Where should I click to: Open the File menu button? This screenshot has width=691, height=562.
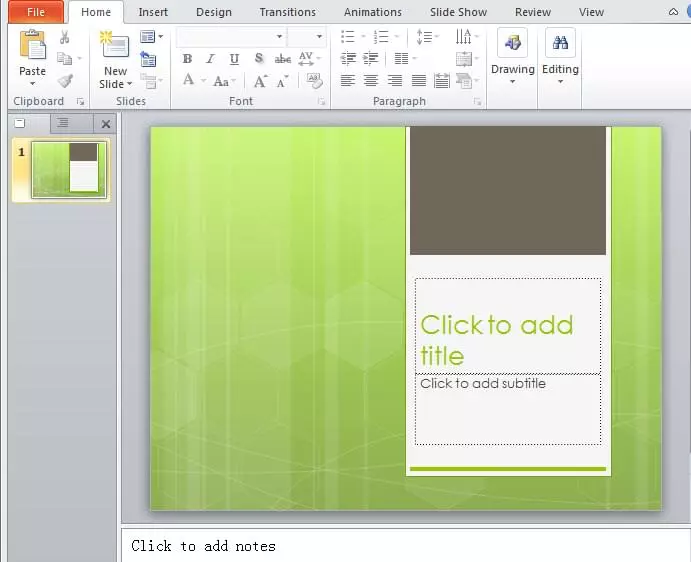(35, 12)
